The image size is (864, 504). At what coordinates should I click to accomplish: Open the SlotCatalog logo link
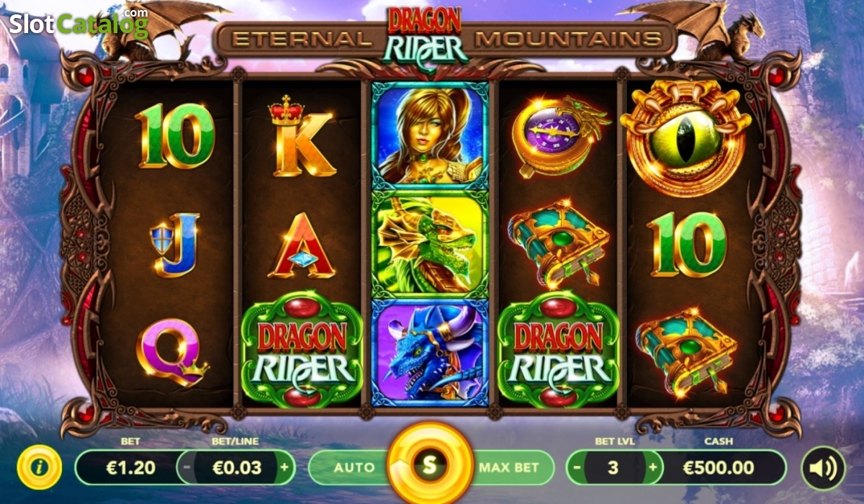tap(78, 23)
